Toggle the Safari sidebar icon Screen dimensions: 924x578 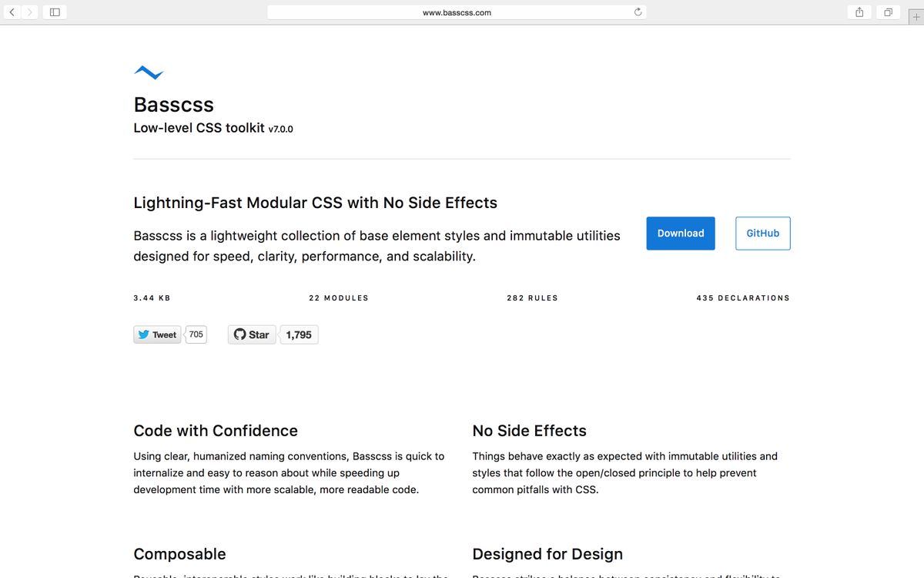point(55,12)
